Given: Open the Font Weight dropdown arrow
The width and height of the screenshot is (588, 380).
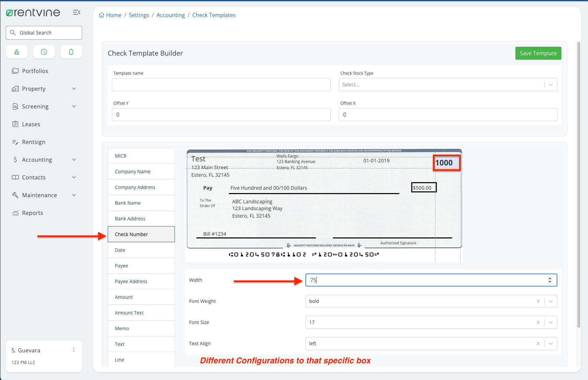Looking at the screenshot, I should [x=551, y=301].
